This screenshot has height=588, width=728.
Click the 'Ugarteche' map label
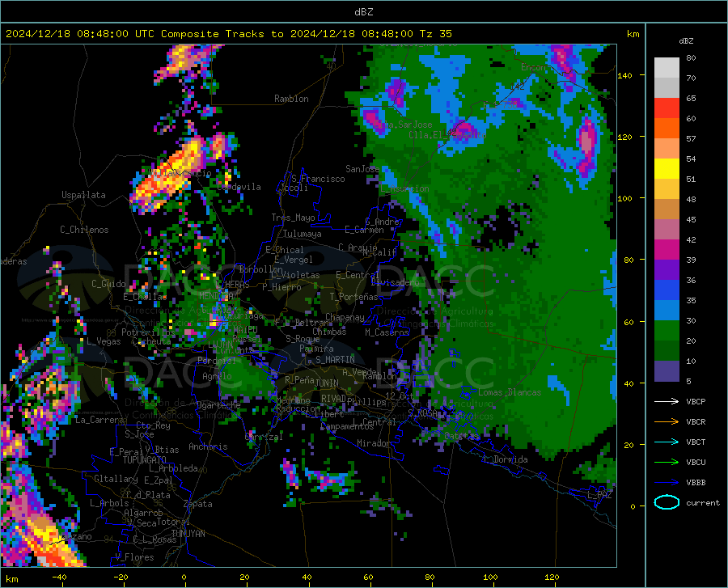click(218, 405)
